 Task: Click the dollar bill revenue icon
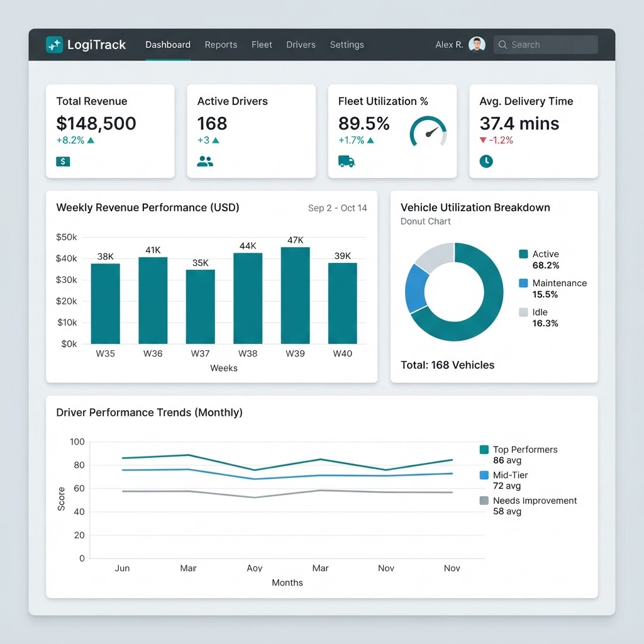point(63,162)
